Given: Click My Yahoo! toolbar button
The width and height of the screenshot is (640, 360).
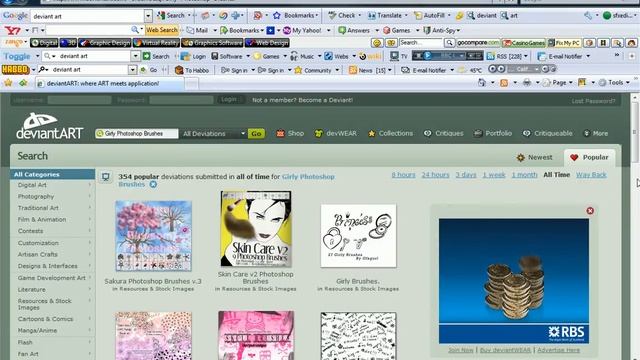Looking at the screenshot, I should click(302, 30).
